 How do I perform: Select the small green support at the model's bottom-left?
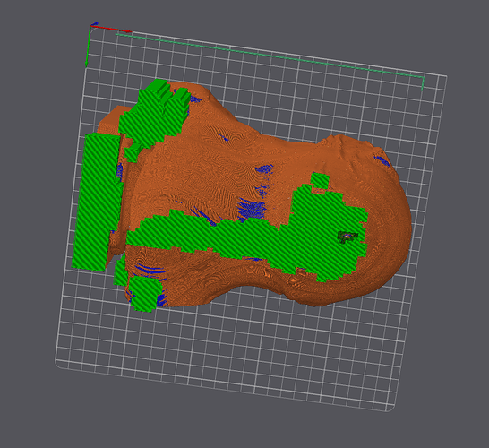(x=145, y=294)
